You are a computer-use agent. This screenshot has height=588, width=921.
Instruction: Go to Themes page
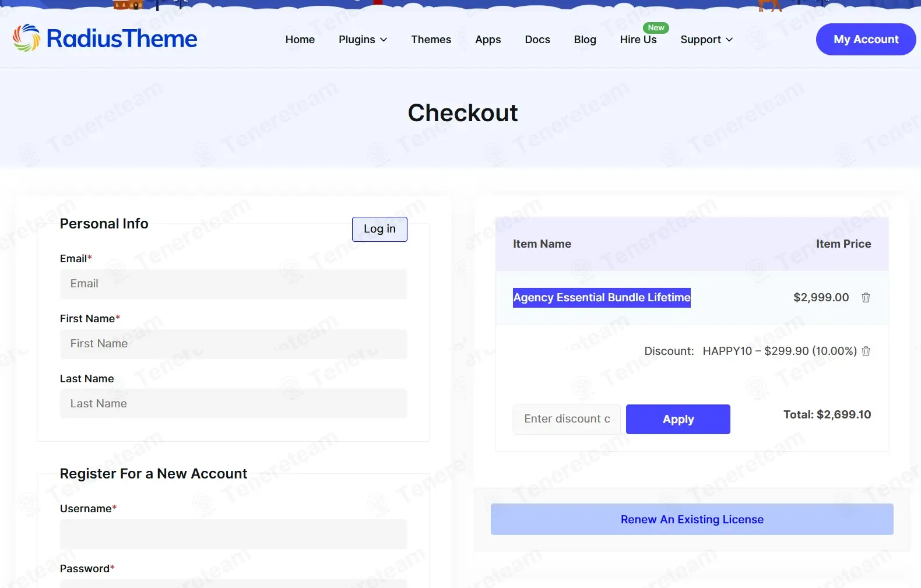point(431,40)
